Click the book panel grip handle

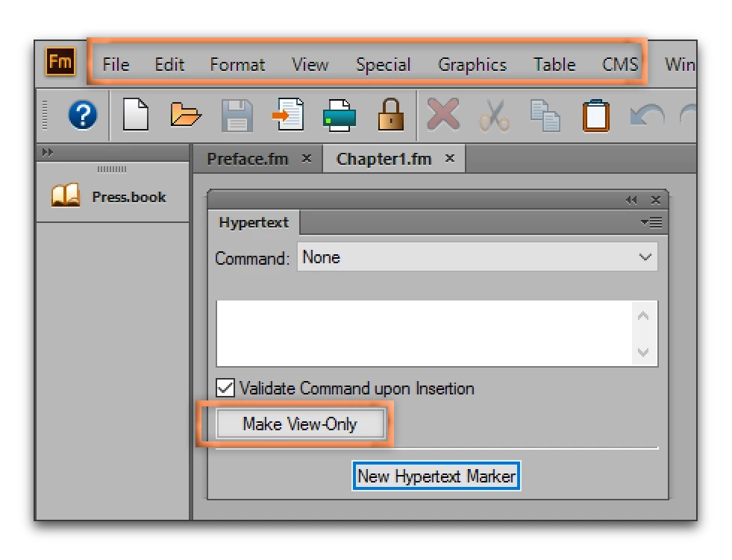point(112,169)
